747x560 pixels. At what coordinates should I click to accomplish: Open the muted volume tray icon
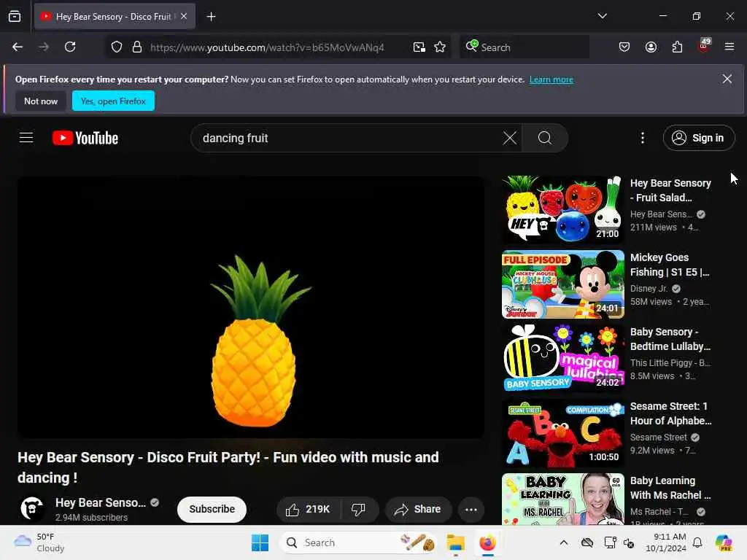coord(629,542)
